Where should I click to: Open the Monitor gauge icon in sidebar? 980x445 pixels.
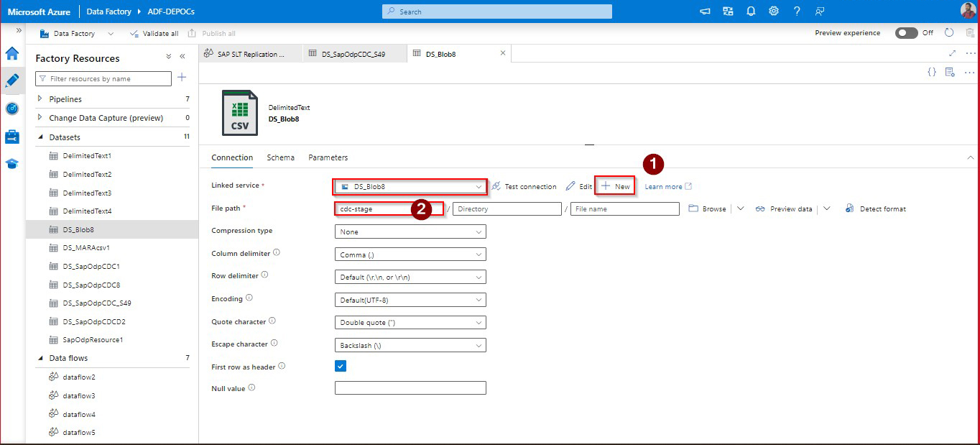[11, 109]
